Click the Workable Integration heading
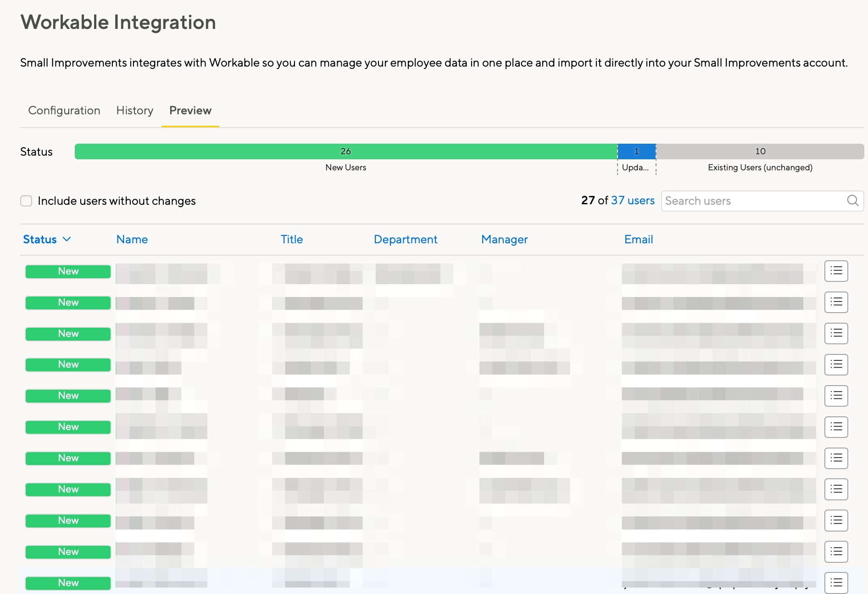The width and height of the screenshot is (868, 594). pos(118,22)
